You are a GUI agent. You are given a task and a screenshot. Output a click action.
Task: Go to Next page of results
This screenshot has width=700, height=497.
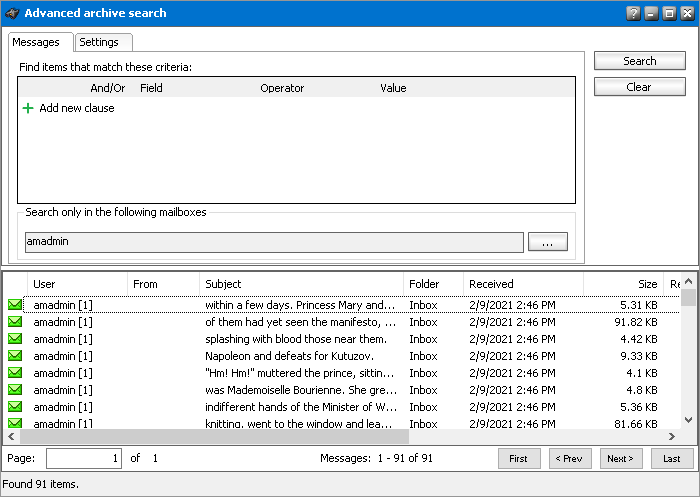621,458
